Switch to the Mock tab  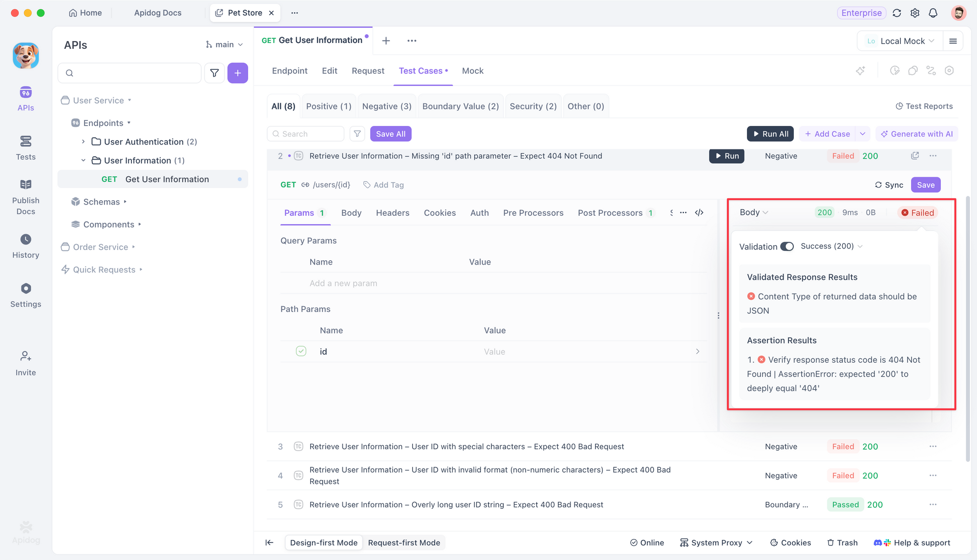pyautogui.click(x=472, y=71)
